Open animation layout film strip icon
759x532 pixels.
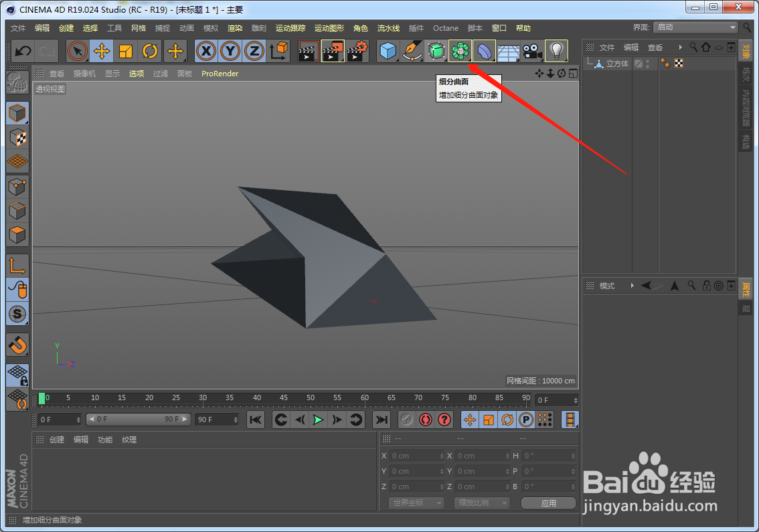tap(570, 420)
